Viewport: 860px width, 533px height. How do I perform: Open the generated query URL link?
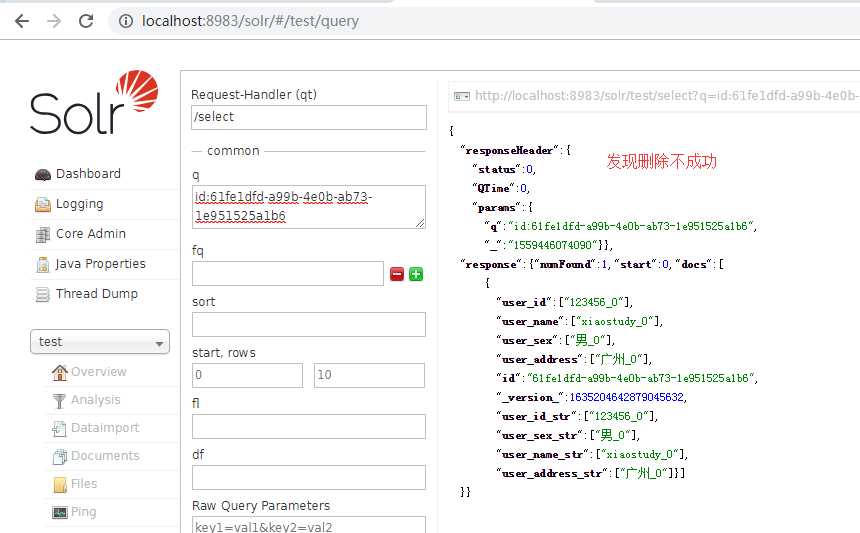tap(667, 96)
